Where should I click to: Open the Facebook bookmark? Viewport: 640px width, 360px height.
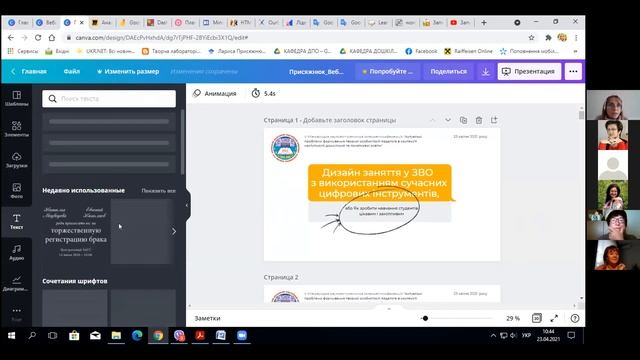point(421,51)
